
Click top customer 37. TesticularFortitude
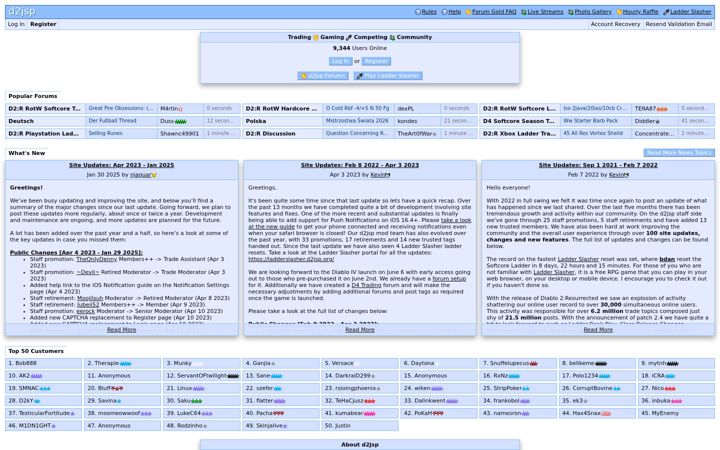coord(44,413)
